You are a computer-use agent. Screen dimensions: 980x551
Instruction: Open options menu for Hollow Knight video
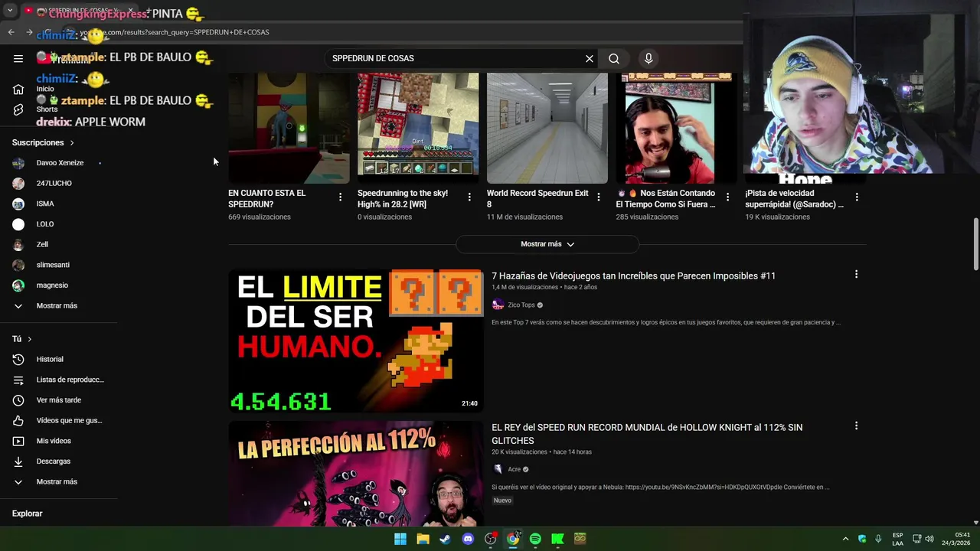(x=856, y=425)
